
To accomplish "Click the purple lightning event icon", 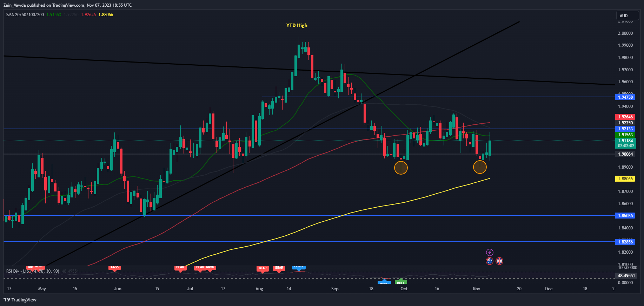I will 490,252.
